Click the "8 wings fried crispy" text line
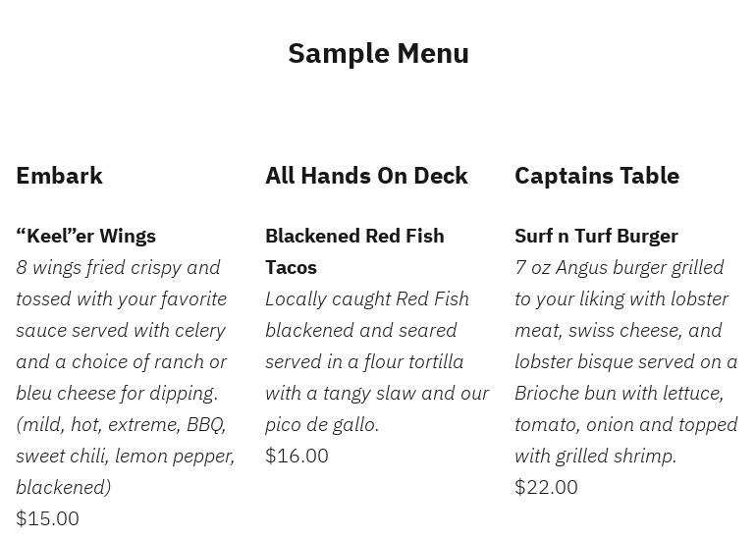The height and width of the screenshot is (539, 756). pyautogui.click(x=118, y=267)
